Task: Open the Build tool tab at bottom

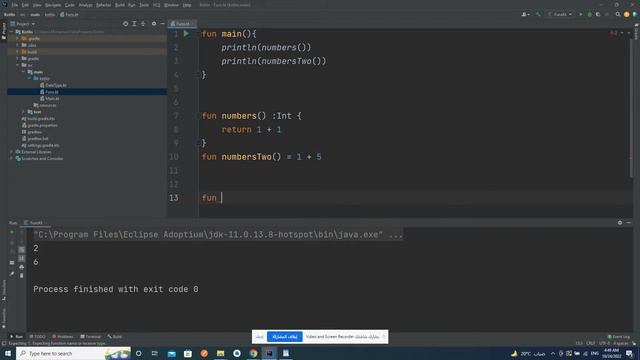Action: (x=115, y=337)
